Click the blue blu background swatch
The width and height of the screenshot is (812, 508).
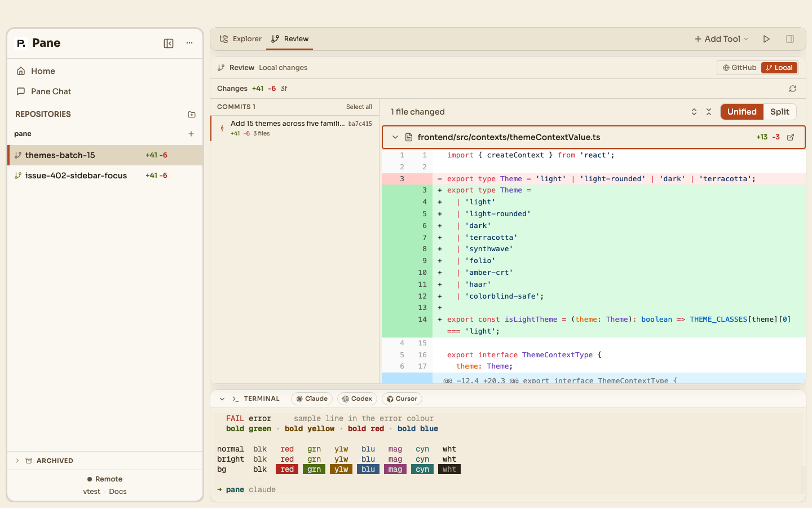pyautogui.click(x=368, y=470)
